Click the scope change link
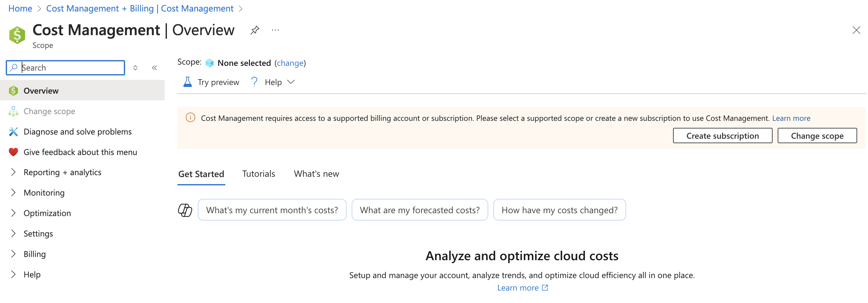The image size is (868, 303). pos(290,63)
